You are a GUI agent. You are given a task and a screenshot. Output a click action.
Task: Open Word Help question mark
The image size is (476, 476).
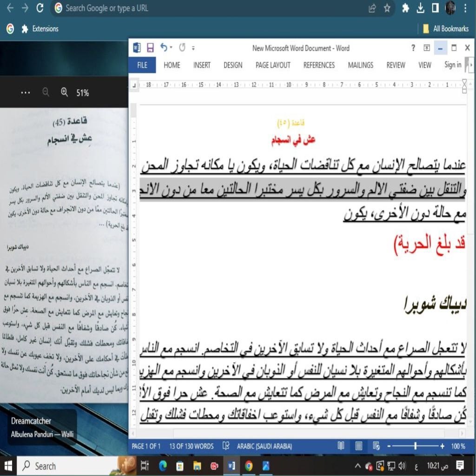pyautogui.click(x=413, y=48)
